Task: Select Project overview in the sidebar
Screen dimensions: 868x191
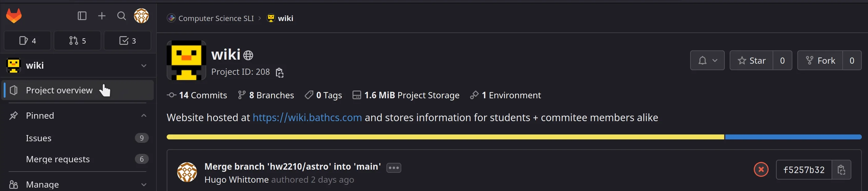Action: (59, 90)
